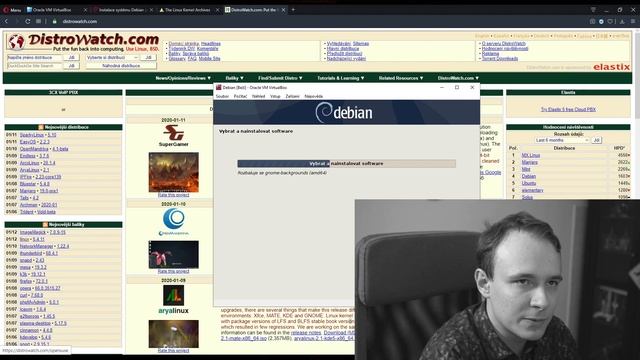Click the distribution name input field
The width and height of the screenshot is (640, 360).
(34, 58)
